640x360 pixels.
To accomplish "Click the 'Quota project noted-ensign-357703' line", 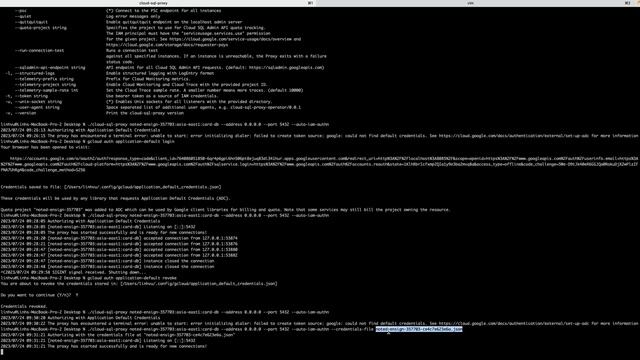I will [225, 210].
